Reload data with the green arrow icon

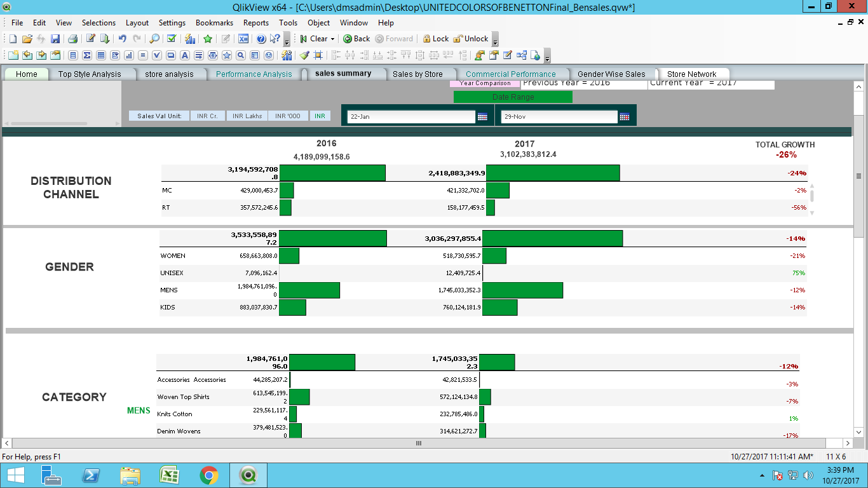(x=105, y=39)
